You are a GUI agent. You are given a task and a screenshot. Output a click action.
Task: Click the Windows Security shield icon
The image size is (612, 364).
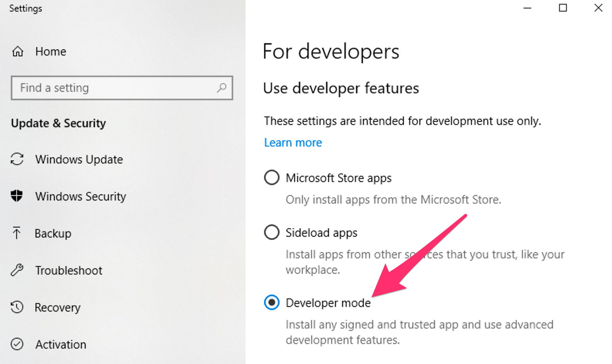click(x=17, y=196)
